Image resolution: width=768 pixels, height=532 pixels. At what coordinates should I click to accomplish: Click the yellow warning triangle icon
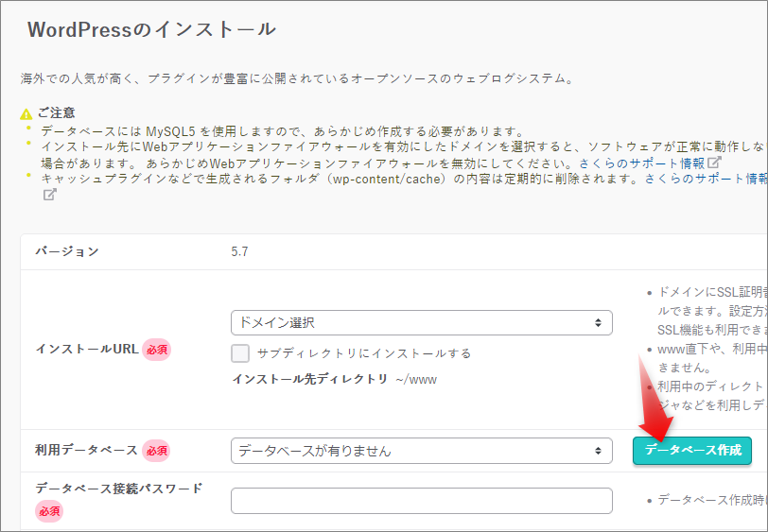point(26,113)
